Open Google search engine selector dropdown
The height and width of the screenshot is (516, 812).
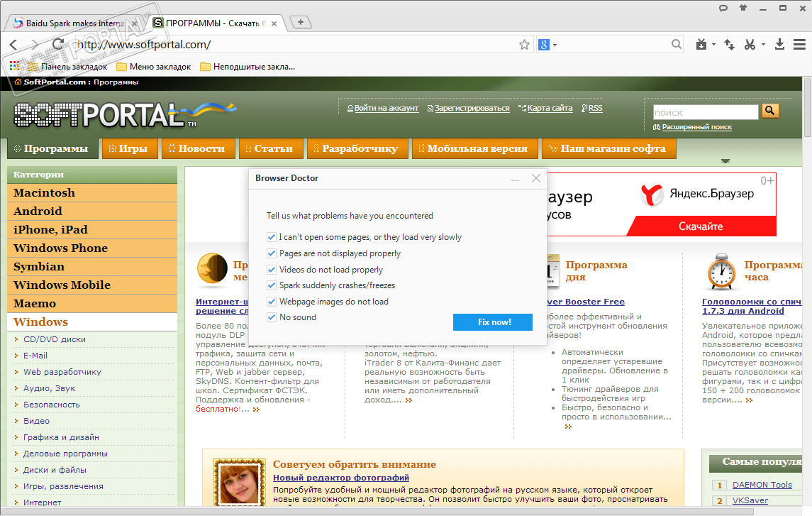click(x=547, y=45)
